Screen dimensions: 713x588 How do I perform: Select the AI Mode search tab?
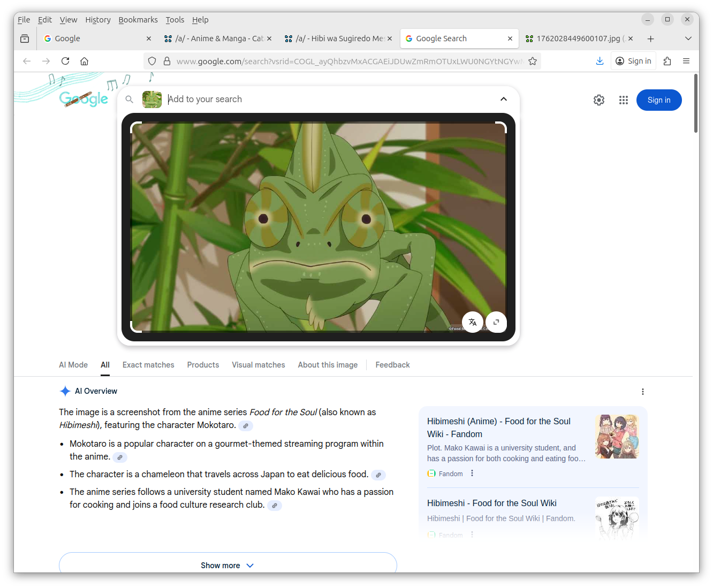tap(73, 365)
